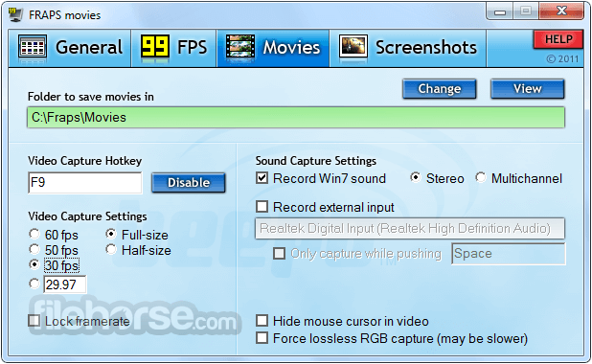Switch to the Screenshots tab

[x=408, y=48]
